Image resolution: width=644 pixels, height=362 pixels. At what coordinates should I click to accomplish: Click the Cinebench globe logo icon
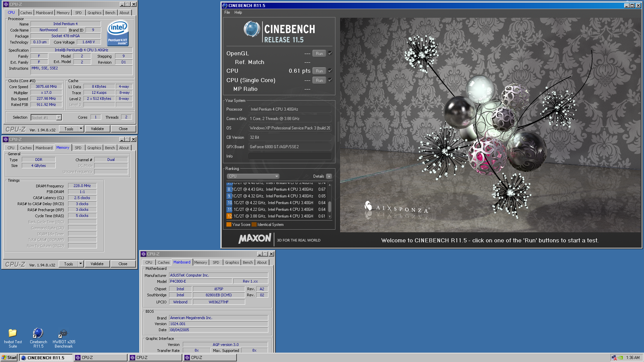click(x=252, y=29)
